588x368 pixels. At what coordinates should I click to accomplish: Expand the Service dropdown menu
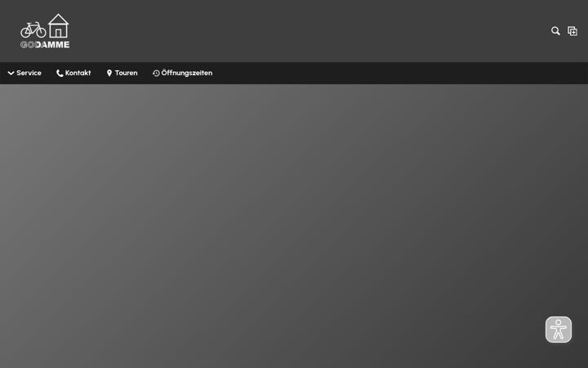click(x=24, y=73)
